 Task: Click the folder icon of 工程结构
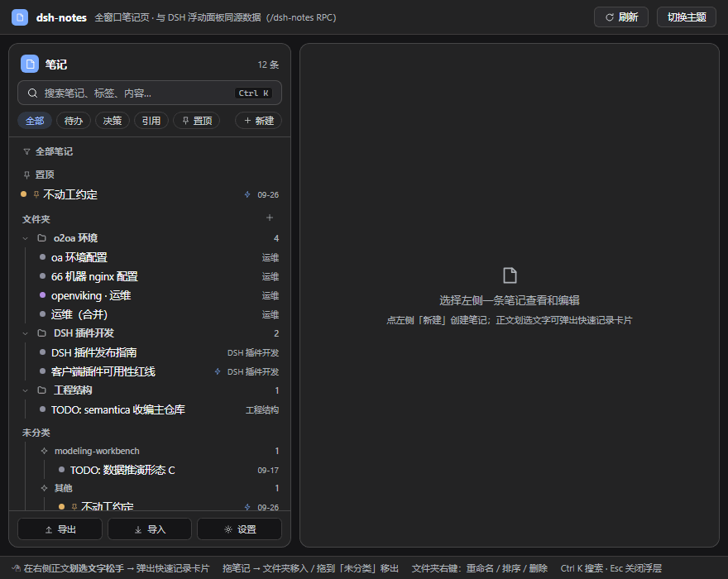[42, 390]
